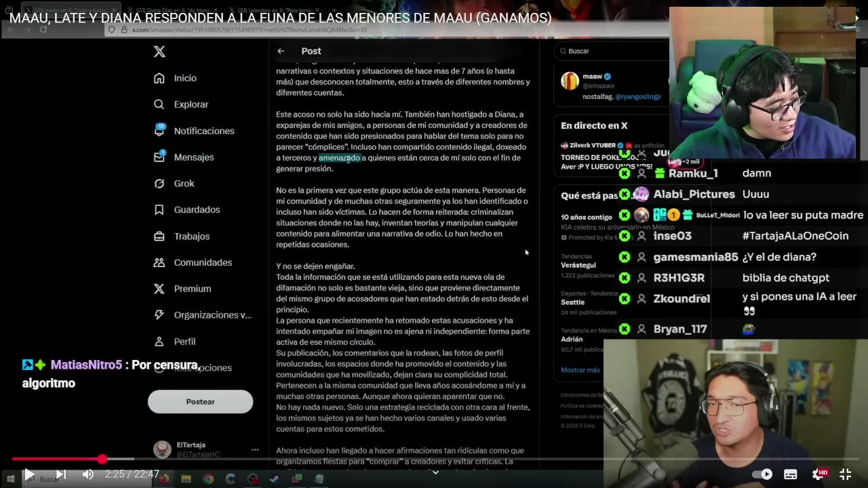Screen dimensions: 868x488
Task: Click the @ryangoslingjr mention link
Action: point(637,97)
